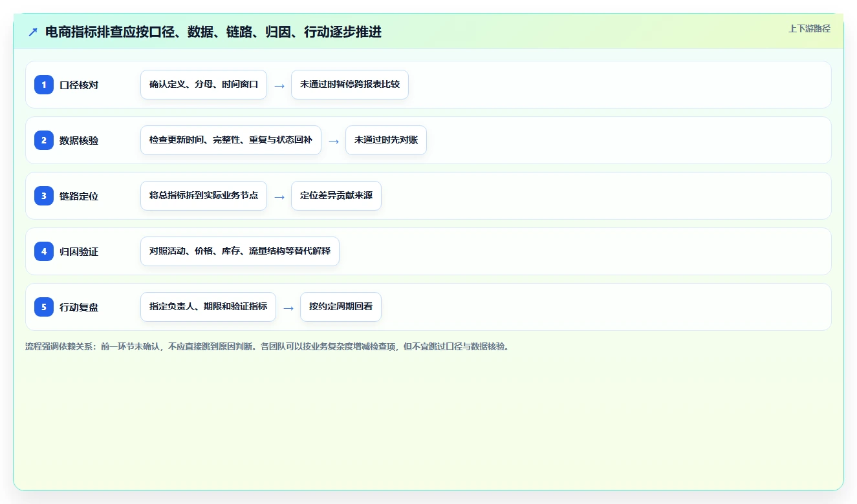Click the 对照活动、价格、库存、流量结构等替代解释 box
Image resolution: width=857 pixels, height=504 pixels.
(x=240, y=251)
